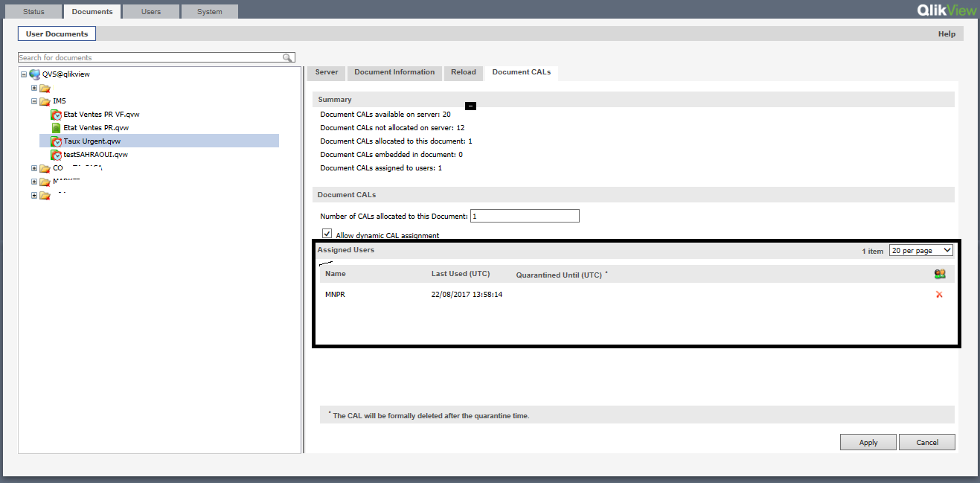The width and height of the screenshot is (980, 483).
Task: Click the folder icon of the folder starting with CO
Action: point(45,168)
